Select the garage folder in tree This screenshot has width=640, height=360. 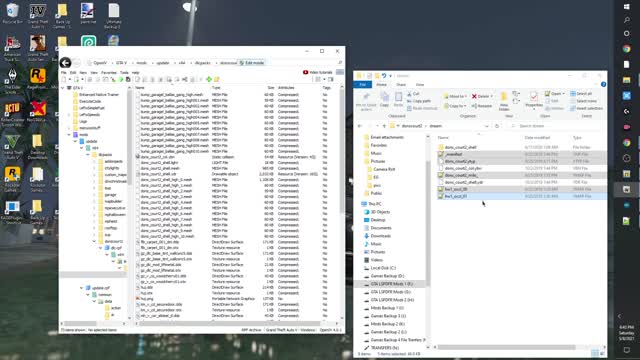click(x=110, y=195)
